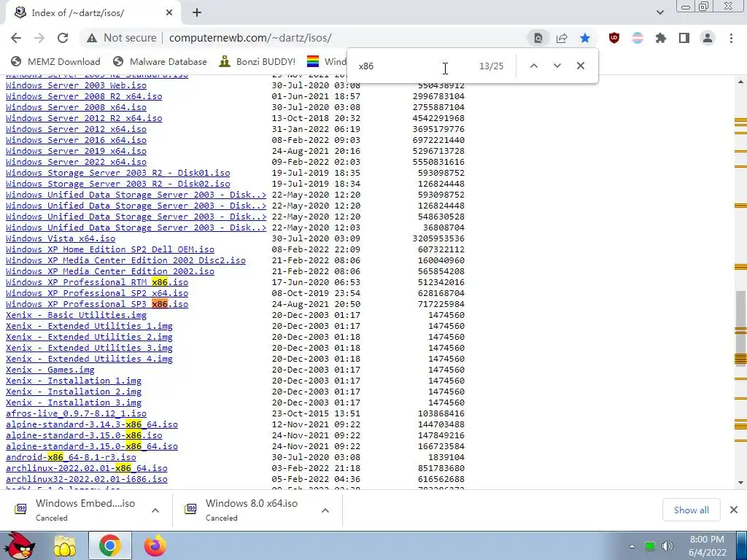The height and width of the screenshot is (560, 747).
Task: Toggle the bookmark star icon
Action: click(585, 38)
